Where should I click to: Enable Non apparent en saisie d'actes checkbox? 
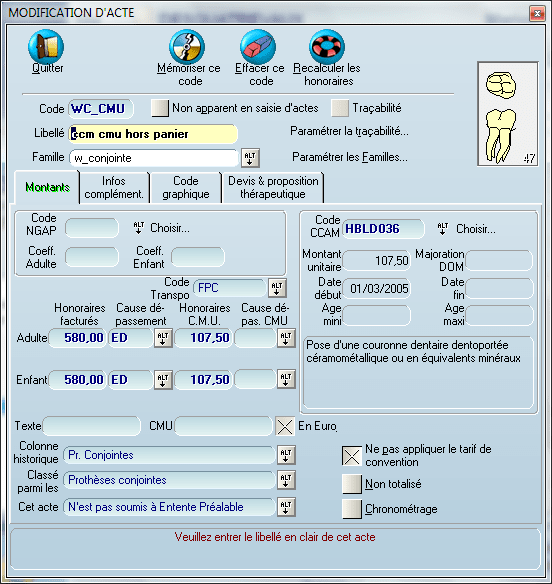160,108
